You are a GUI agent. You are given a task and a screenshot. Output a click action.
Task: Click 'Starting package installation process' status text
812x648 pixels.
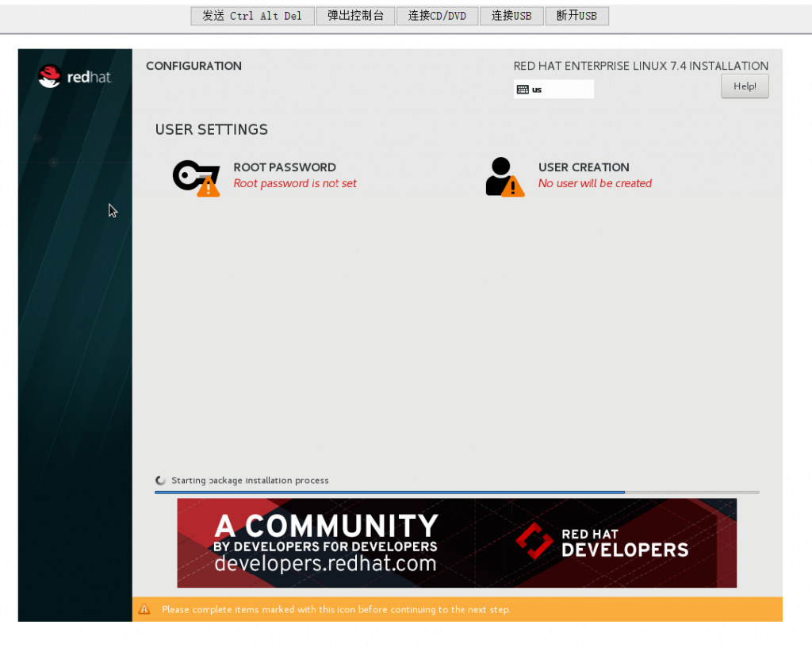coord(250,480)
